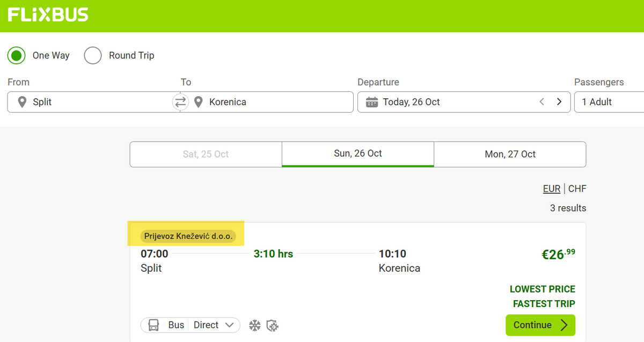Click the From field with Split
Image resolution: width=644 pixels, height=342 pixels.
tap(91, 102)
